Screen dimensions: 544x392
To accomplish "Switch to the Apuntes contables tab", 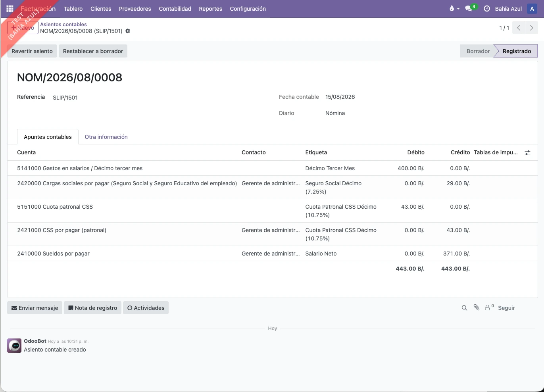I will 48,137.
